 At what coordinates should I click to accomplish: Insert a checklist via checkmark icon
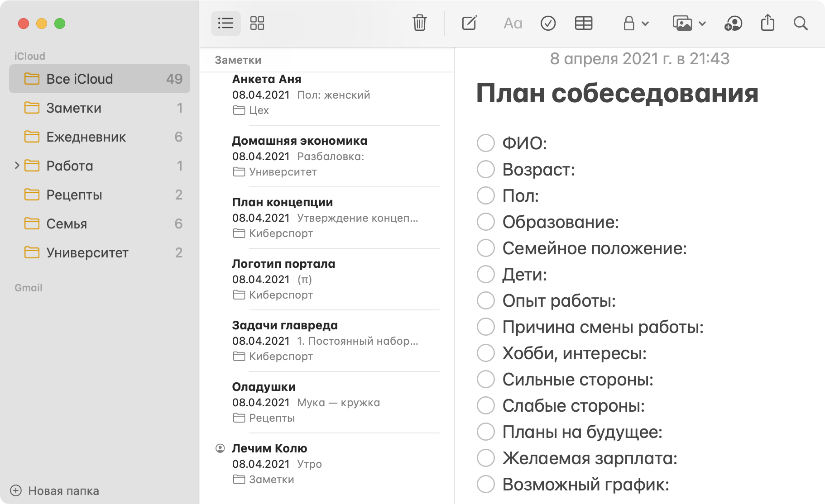548,23
